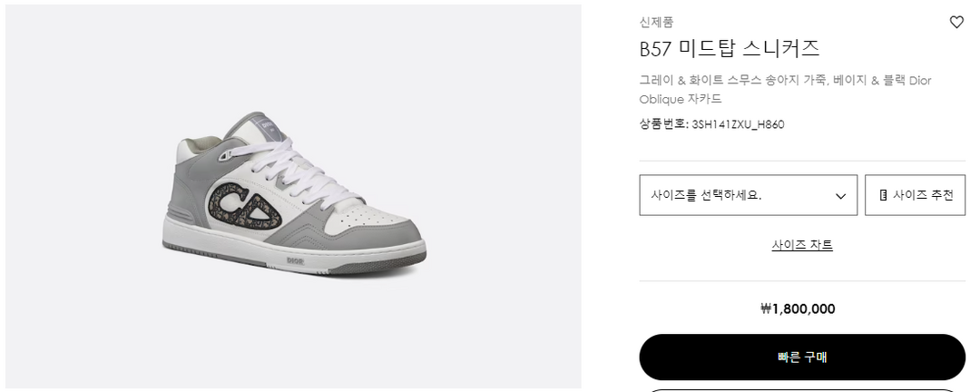This screenshot has height=392, width=980.
Task: Click the product number 3SH141ZXU_H860
Action: [x=738, y=124]
